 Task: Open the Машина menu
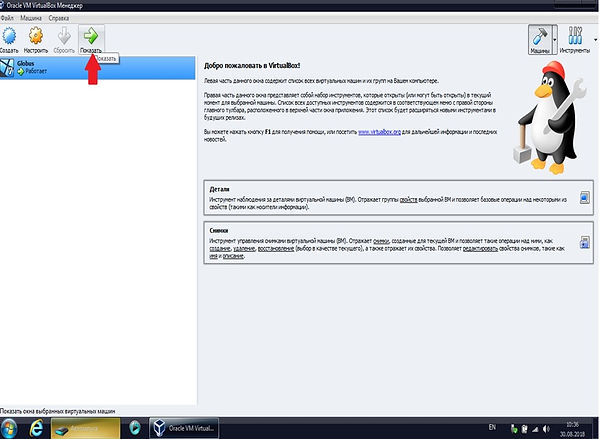[x=31, y=18]
